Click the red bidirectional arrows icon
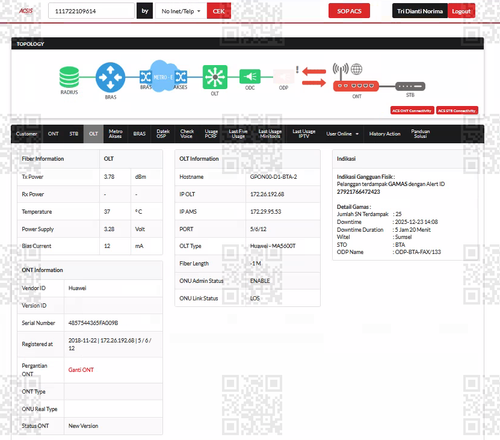 click(x=314, y=77)
